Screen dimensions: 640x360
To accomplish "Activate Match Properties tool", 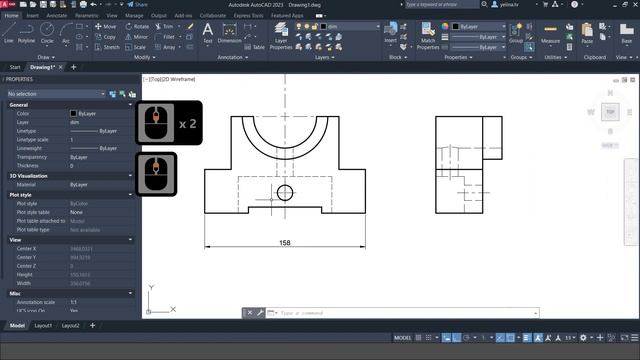I will coord(428,36).
